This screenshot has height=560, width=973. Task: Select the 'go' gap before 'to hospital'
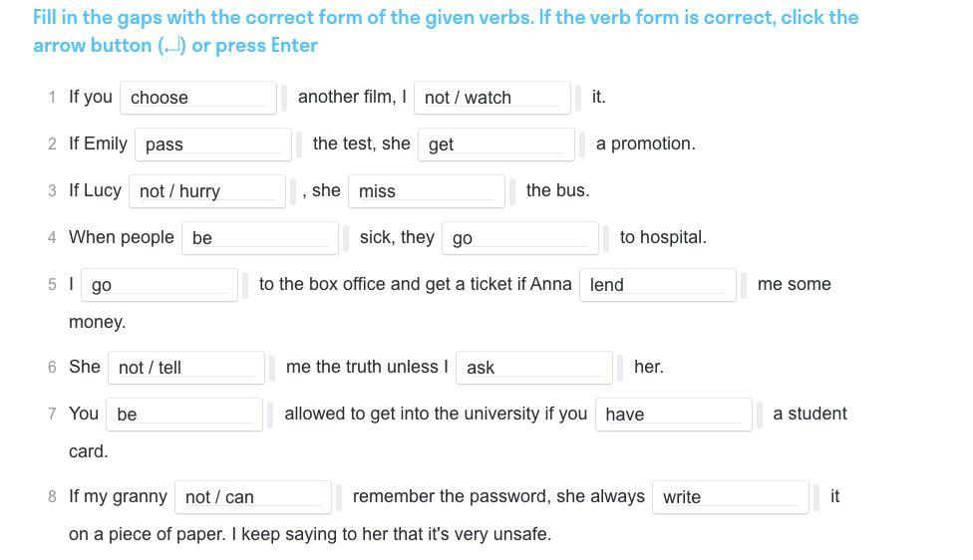tap(519, 238)
